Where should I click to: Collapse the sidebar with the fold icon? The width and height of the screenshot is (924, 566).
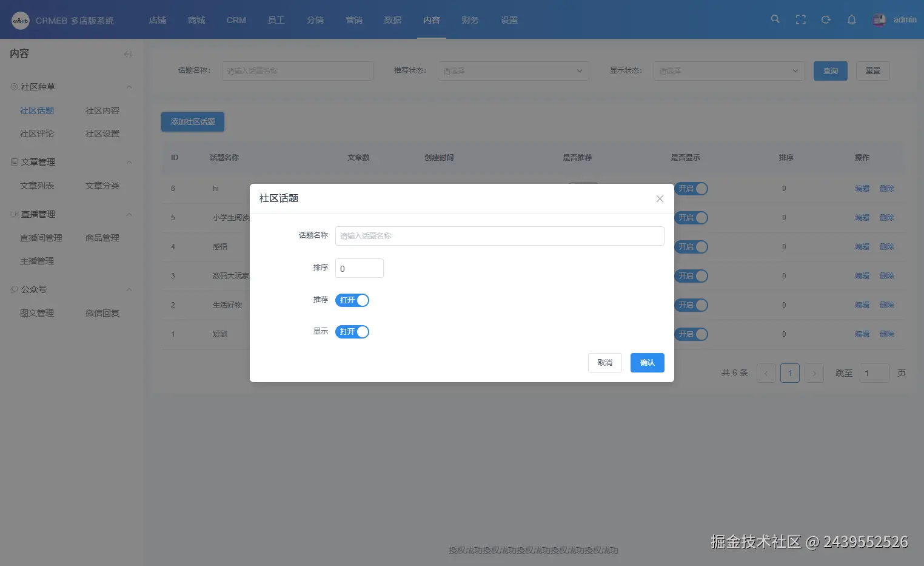coord(127,54)
